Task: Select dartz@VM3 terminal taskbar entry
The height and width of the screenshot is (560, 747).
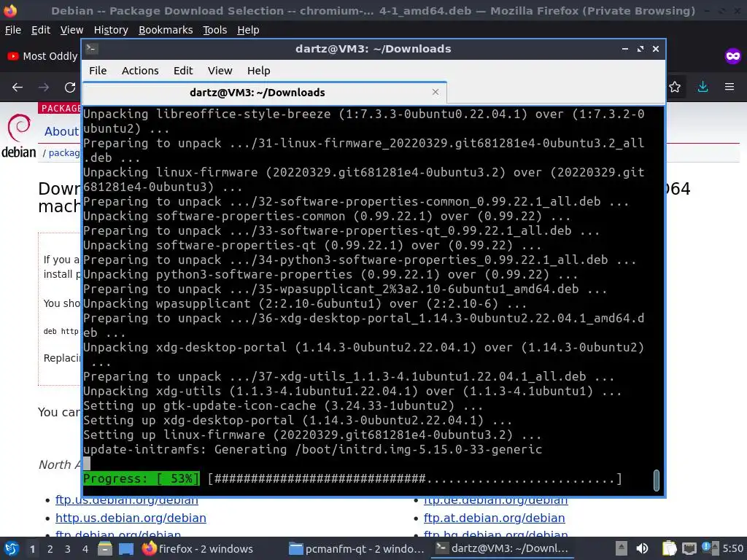Action: pyautogui.click(x=503, y=548)
